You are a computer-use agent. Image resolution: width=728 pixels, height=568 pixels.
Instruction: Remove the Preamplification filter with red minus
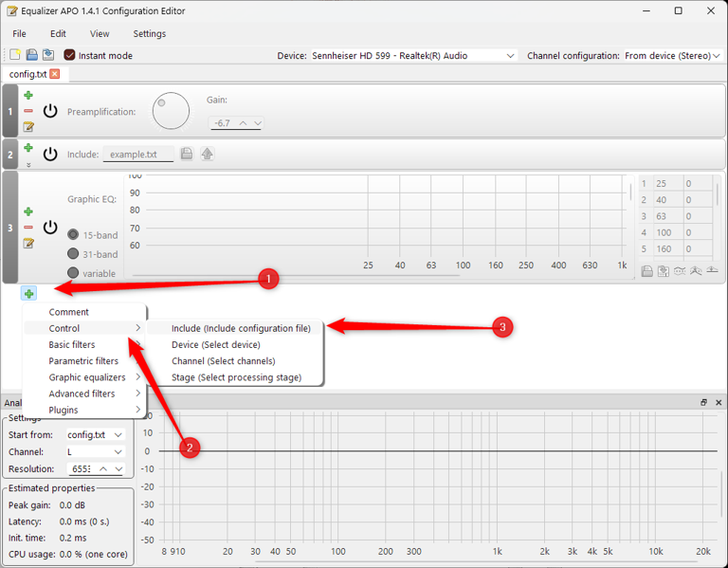[x=28, y=111]
